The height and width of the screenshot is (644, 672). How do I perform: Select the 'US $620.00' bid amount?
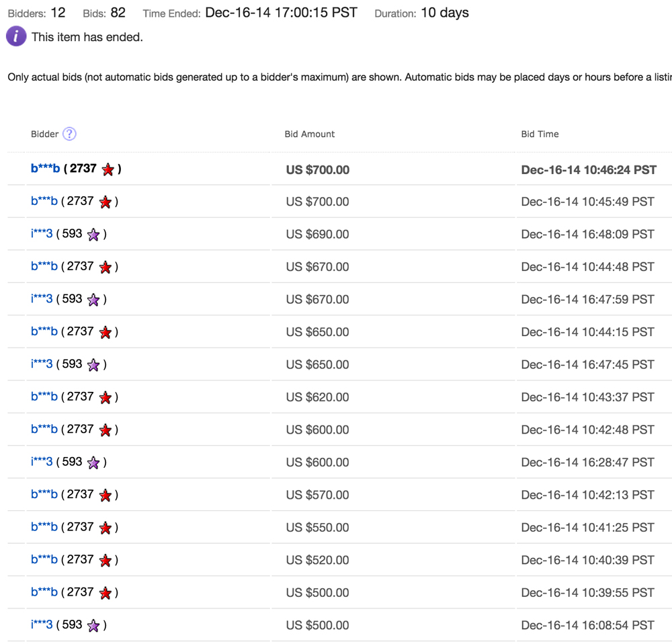pos(318,397)
